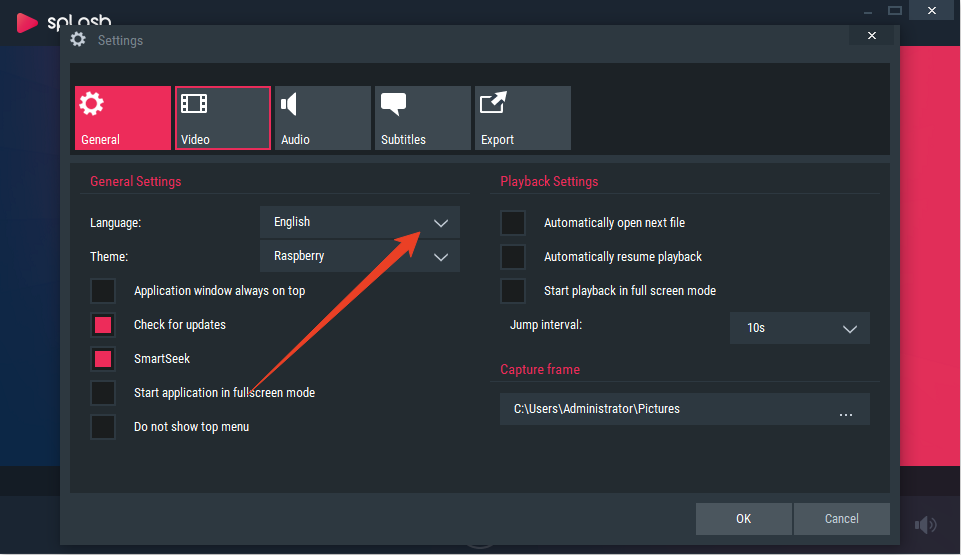Click the Audio speaker icon

289,104
